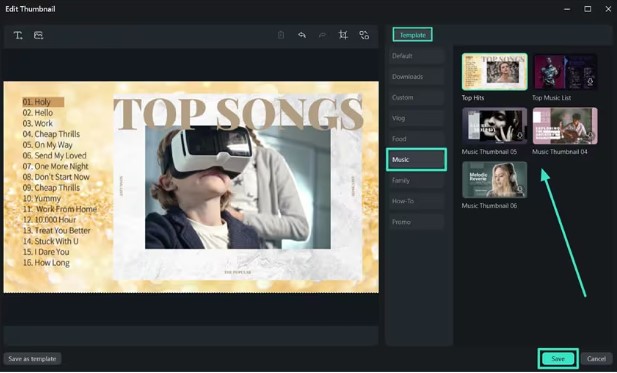617x373 pixels.
Task: Redo the last edit
Action: pos(322,35)
